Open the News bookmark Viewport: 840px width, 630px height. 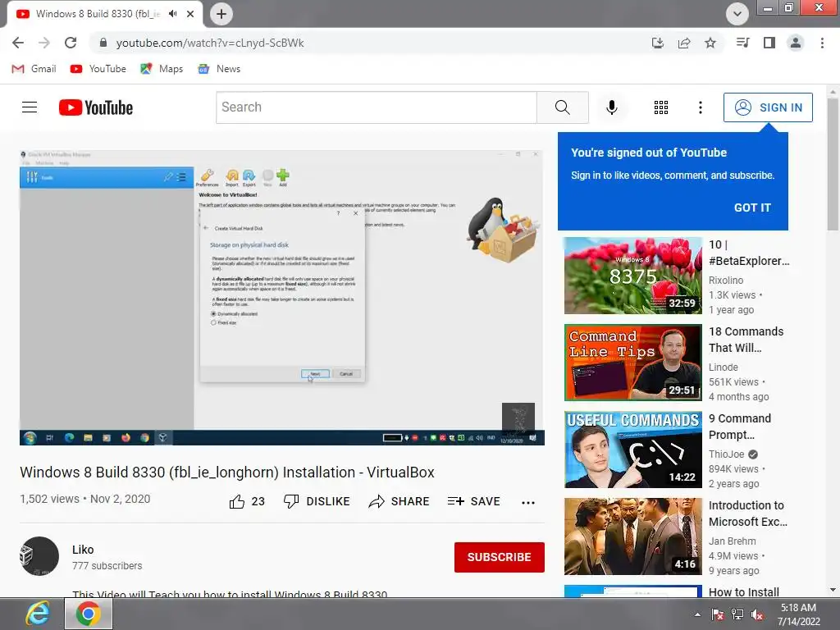pos(219,69)
